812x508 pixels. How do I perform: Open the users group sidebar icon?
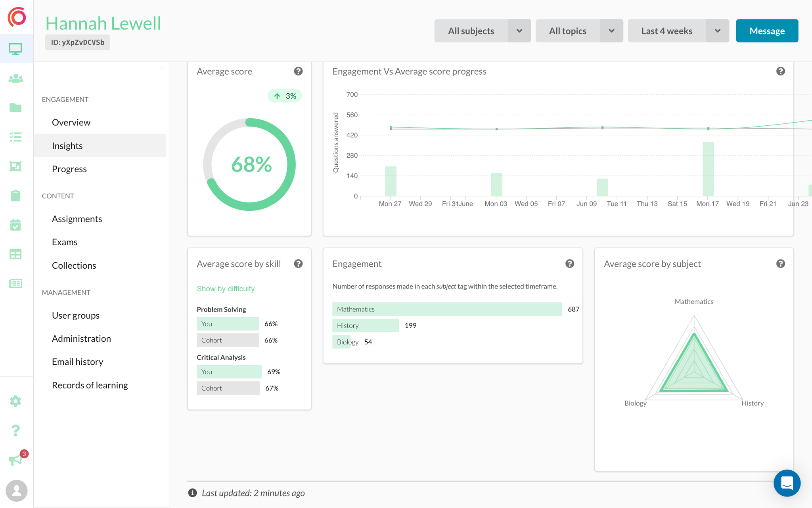[x=15, y=79]
